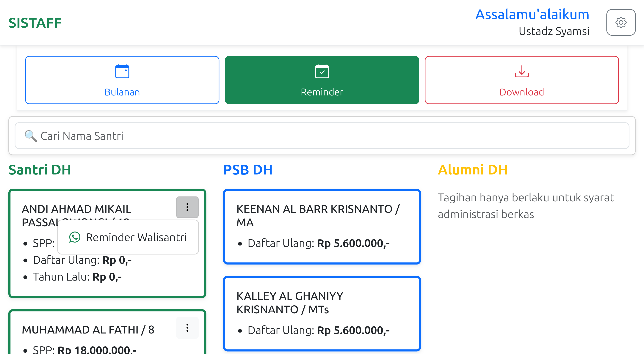
Task: Click the Bulanan calendar icon
Action: tap(122, 71)
